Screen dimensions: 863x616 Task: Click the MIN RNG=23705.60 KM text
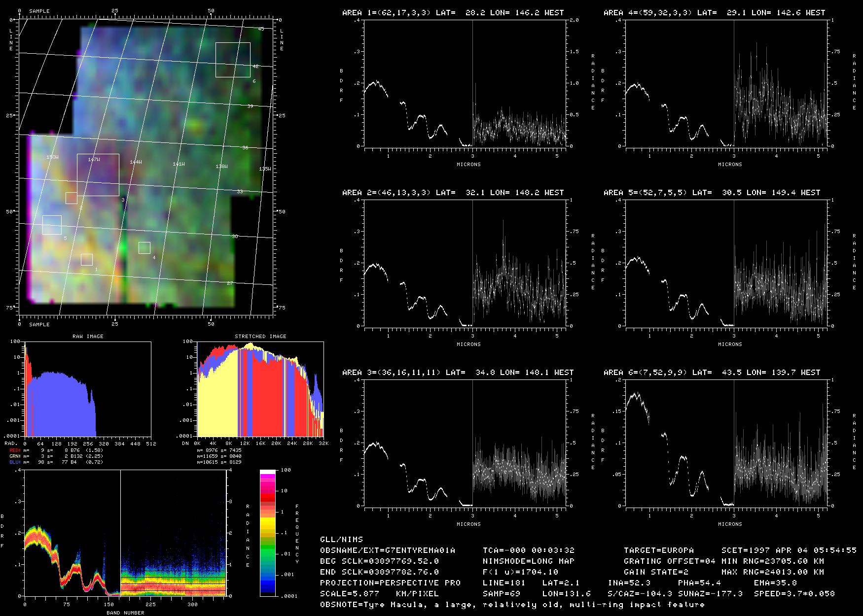pos(773,561)
